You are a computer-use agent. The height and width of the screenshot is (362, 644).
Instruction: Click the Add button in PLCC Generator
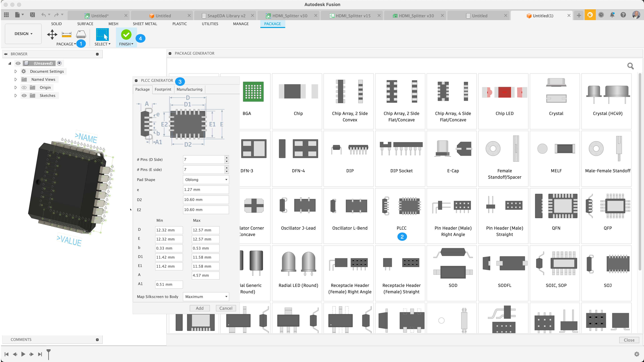click(x=199, y=308)
